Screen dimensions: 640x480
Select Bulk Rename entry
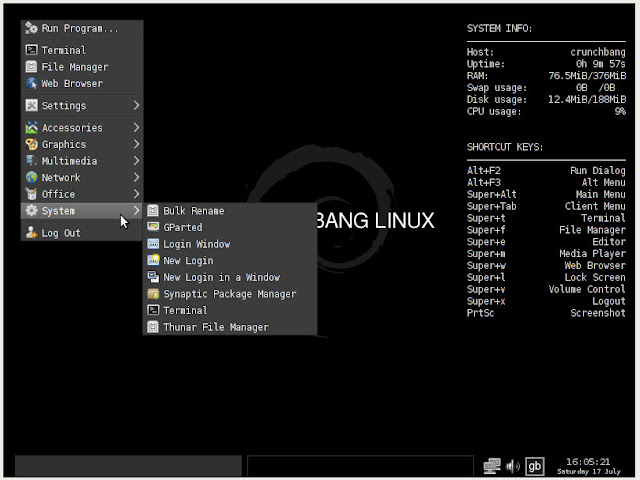(230, 211)
